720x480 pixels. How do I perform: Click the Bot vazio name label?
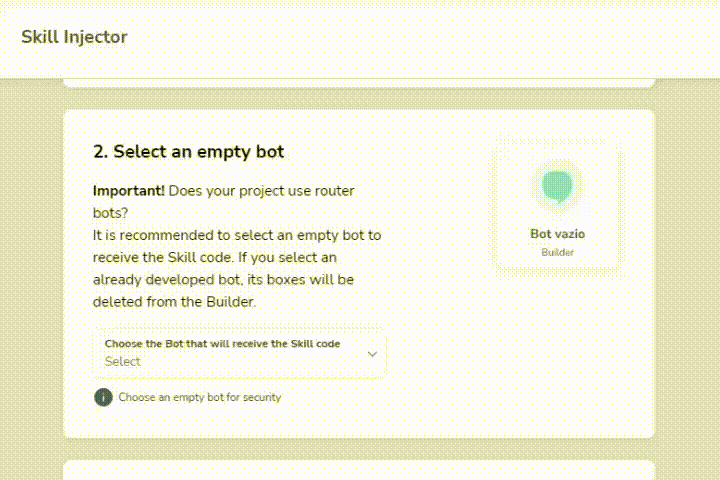(x=557, y=234)
